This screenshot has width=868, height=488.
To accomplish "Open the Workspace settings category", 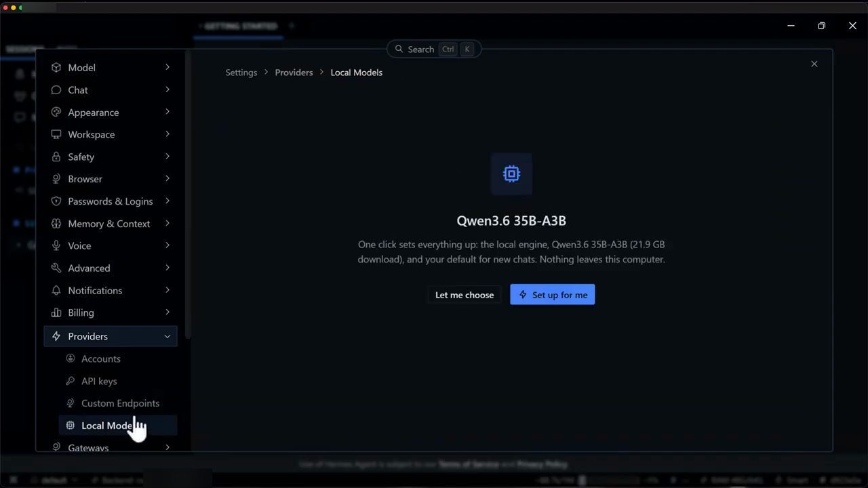I will point(111,134).
